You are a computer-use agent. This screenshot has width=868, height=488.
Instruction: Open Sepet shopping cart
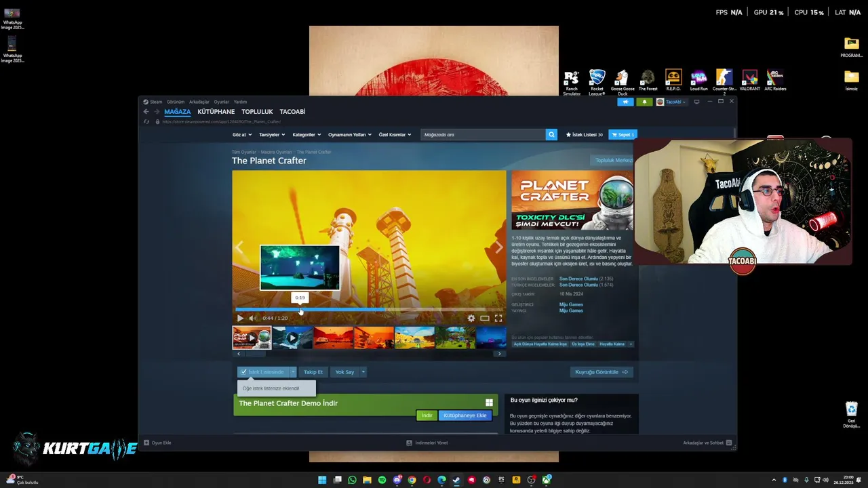pos(623,134)
